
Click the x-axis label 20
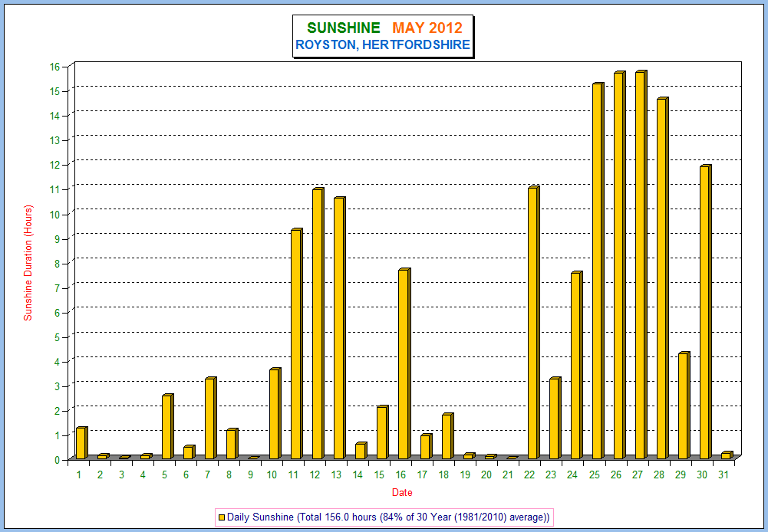[486, 475]
